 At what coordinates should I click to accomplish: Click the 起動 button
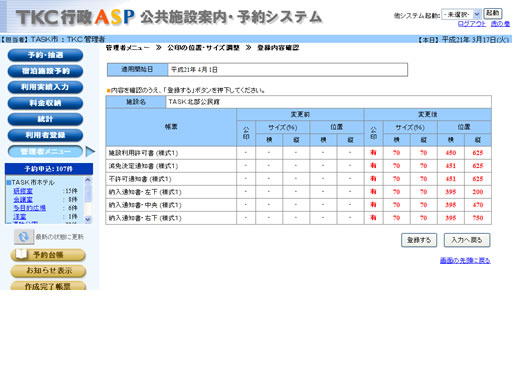click(x=493, y=13)
